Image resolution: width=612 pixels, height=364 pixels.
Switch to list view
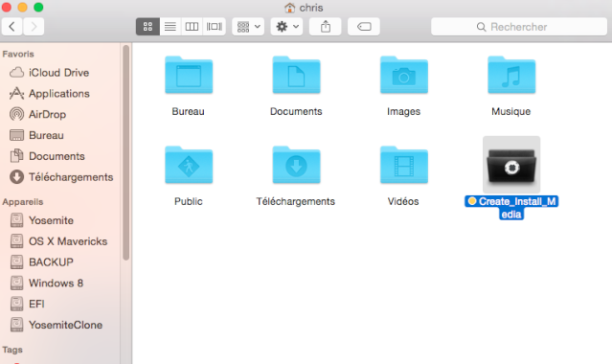[x=170, y=27]
